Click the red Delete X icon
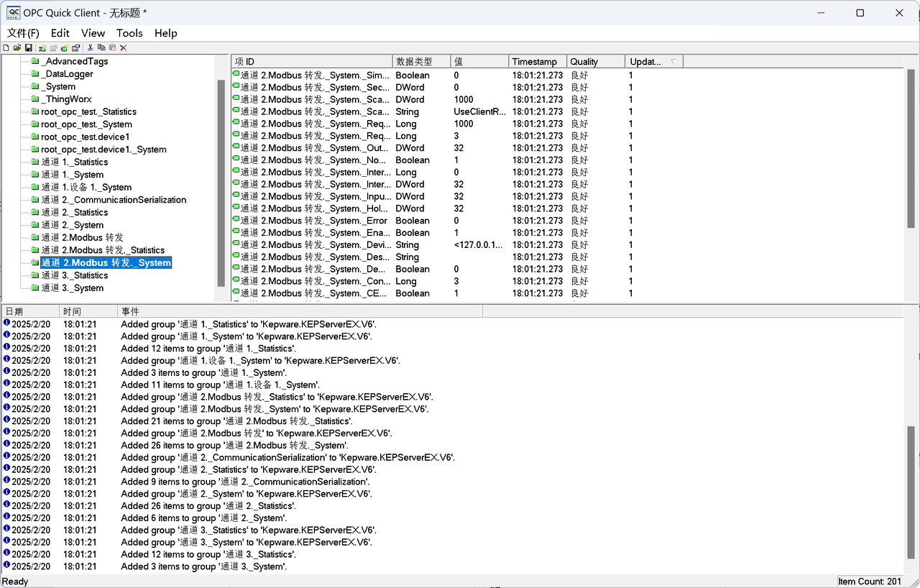This screenshot has width=920, height=588. 124,48
